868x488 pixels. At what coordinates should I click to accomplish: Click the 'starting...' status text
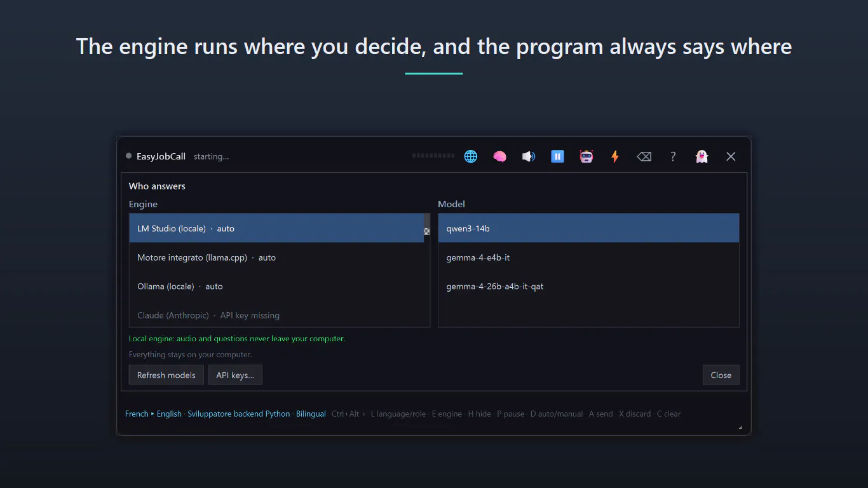[x=211, y=156]
